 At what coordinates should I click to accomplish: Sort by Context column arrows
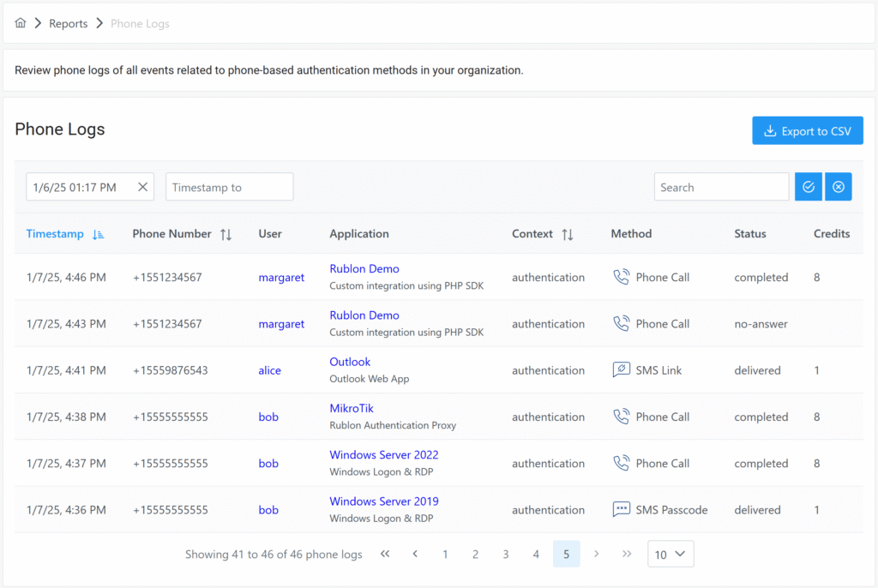click(x=567, y=234)
